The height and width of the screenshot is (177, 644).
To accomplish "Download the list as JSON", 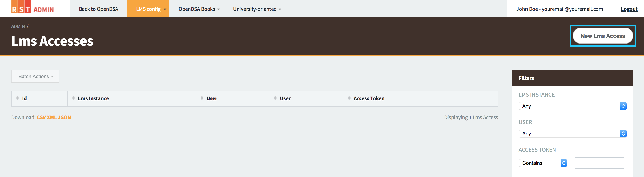I will point(64,117).
